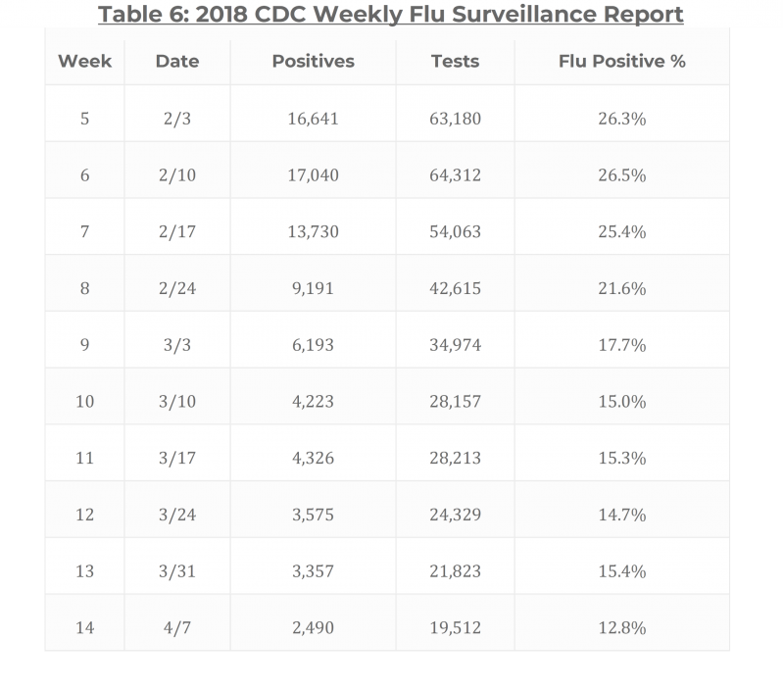Screen dimensions: 784x689
Task: Select the Flu Positive % header
Action: (621, 61)
